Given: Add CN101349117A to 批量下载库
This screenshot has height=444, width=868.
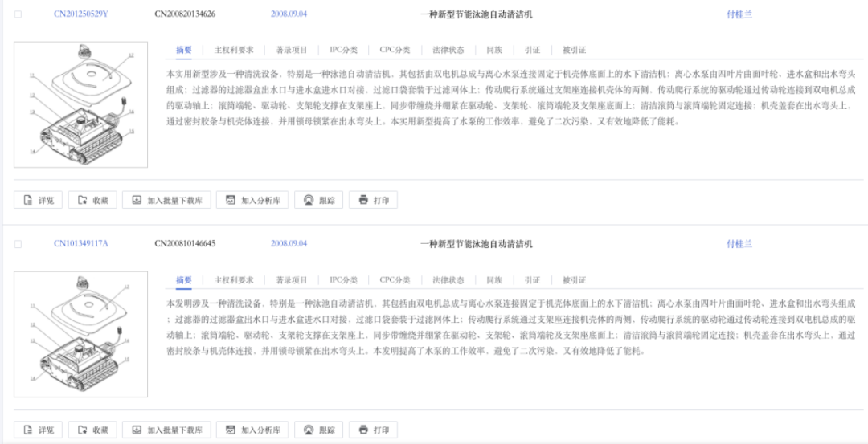Looking at the screenshot, I should pos(168,430).
